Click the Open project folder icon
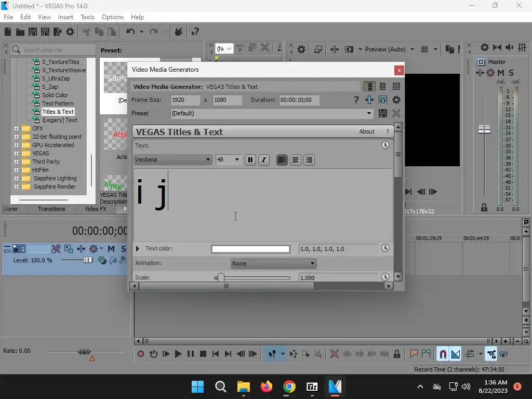 point(20,32)
